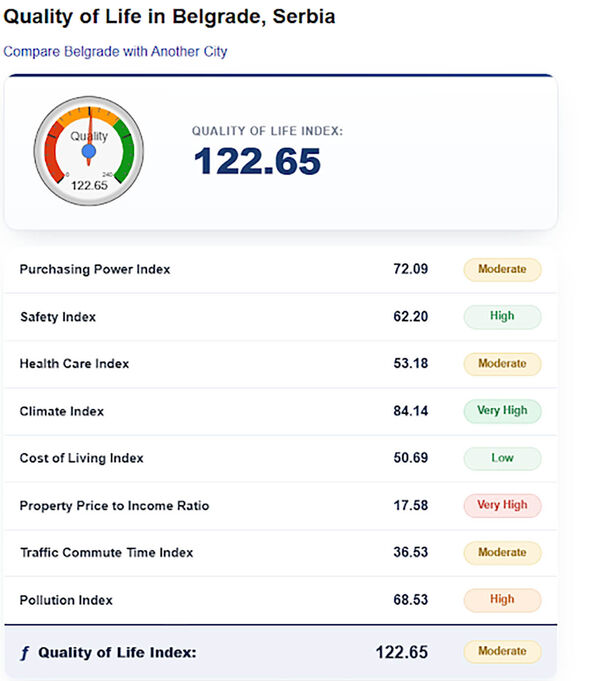Select the Purchasing Power Index row label
This screenshot has width=592, height=681.
(95, 269)
